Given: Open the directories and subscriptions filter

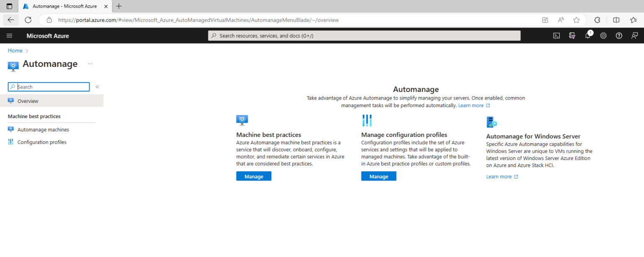Looking at the screenshot, I should click(x=572, y=36).
